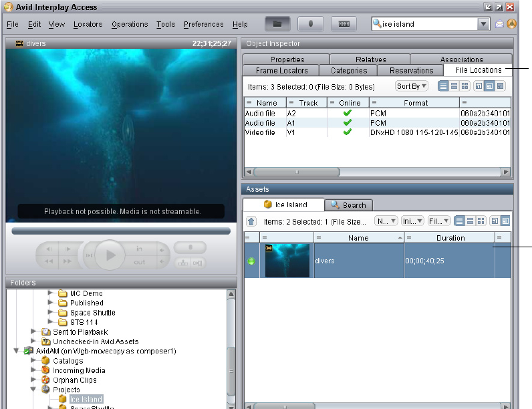Click the large Play button
Viewport: 532px width, 409px height.
pos(110,255)
